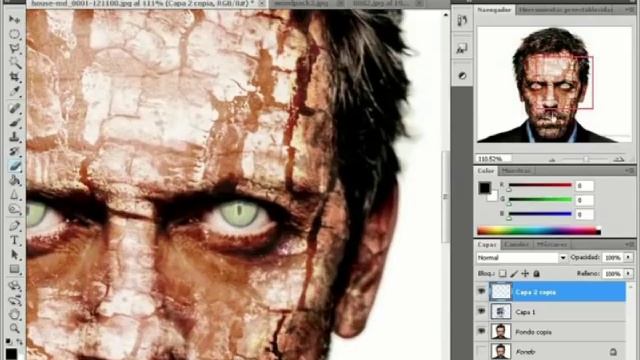Open the half-circle adjustments dock icon
This screenshot has width=640, height=360.
coord(462,76)
